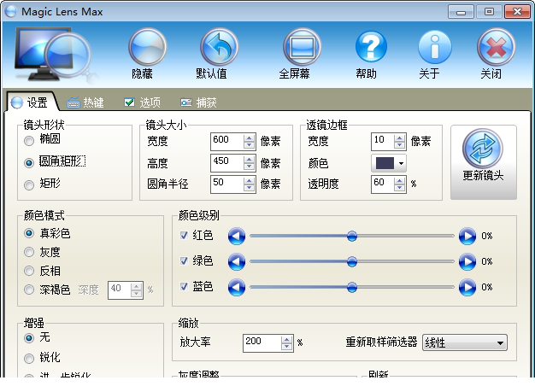
Task: Toggle the 红色 red channel checkbox
Action: click(x=185, y=235)
